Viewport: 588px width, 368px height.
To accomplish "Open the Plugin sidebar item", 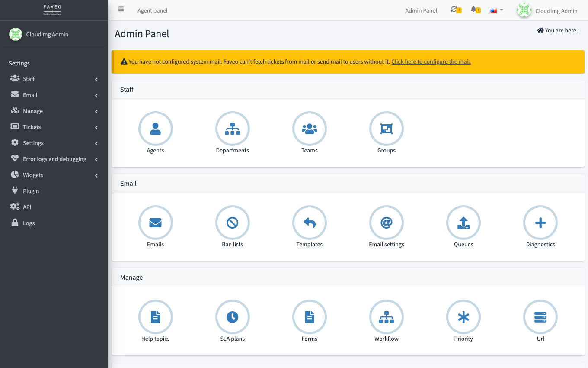I will click(54, 191).
